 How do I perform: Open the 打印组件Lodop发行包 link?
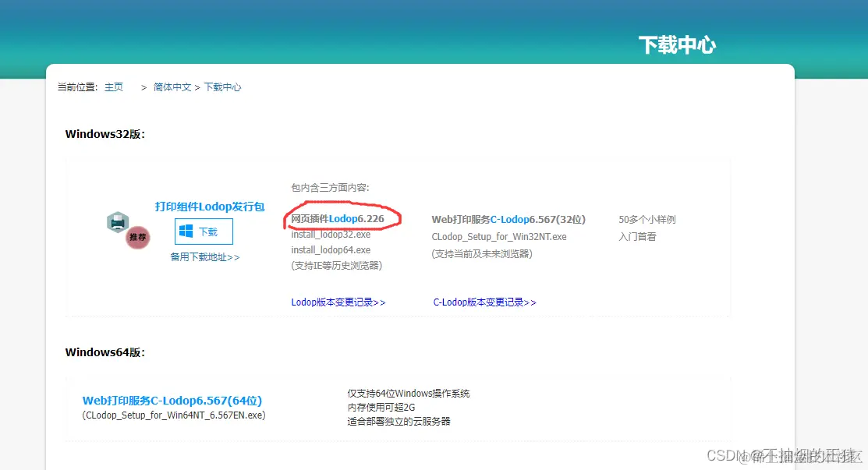click(x=210, y=207)
